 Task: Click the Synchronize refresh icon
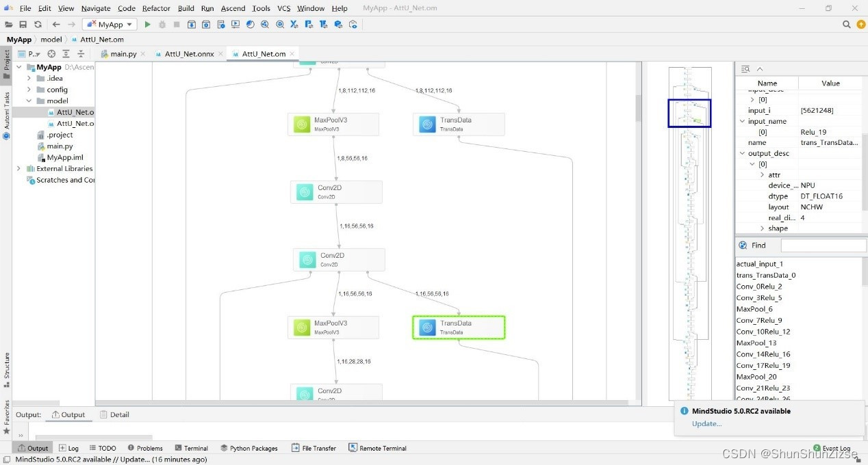coord(38,24)
